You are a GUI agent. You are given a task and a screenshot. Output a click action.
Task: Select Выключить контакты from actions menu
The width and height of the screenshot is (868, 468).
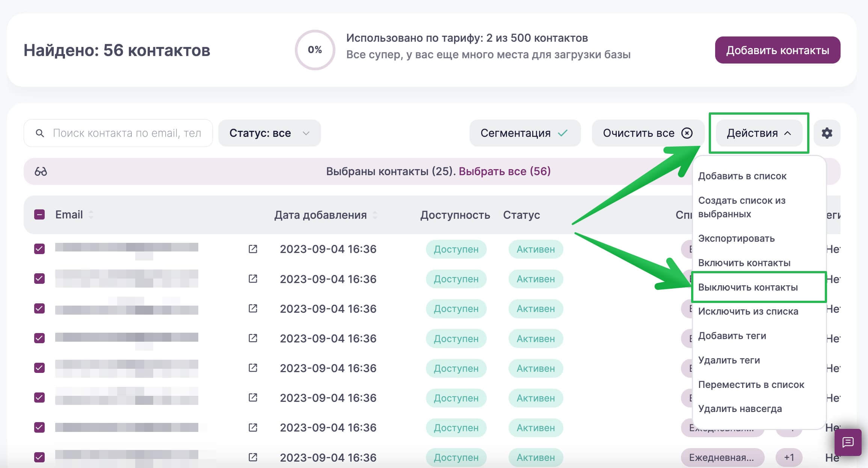tap(748, 286)
